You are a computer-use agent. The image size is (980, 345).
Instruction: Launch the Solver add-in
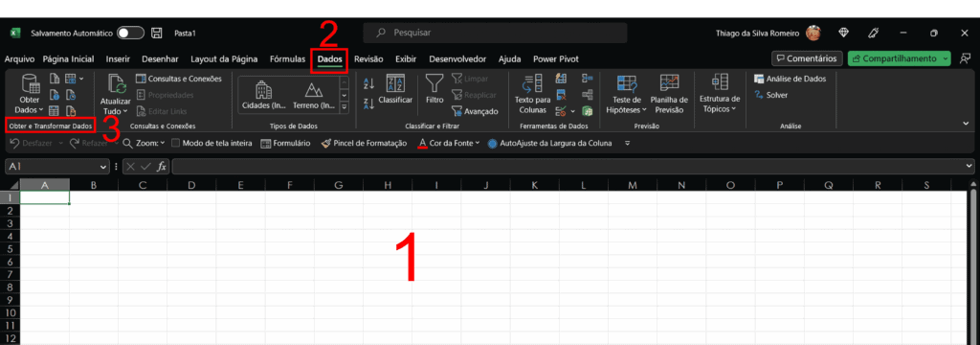point(771,95)
